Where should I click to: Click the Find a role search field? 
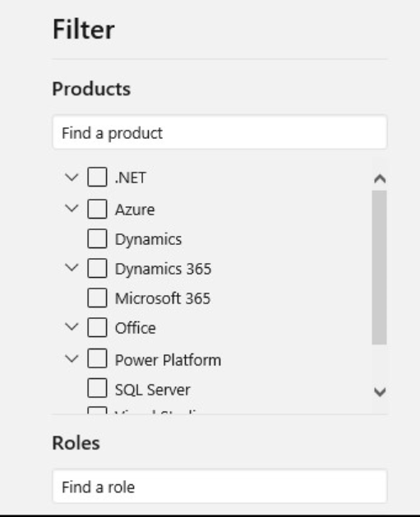pos(219,487)
